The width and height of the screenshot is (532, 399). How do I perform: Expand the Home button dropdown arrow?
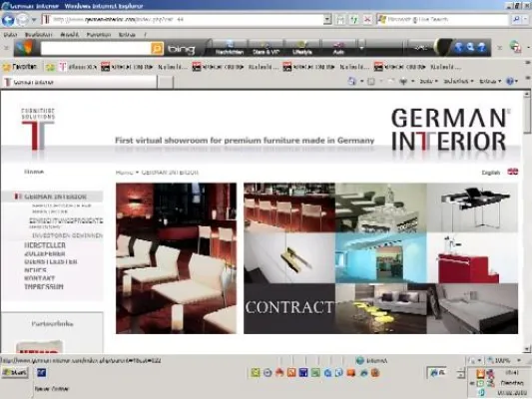[x=361, y=81]
